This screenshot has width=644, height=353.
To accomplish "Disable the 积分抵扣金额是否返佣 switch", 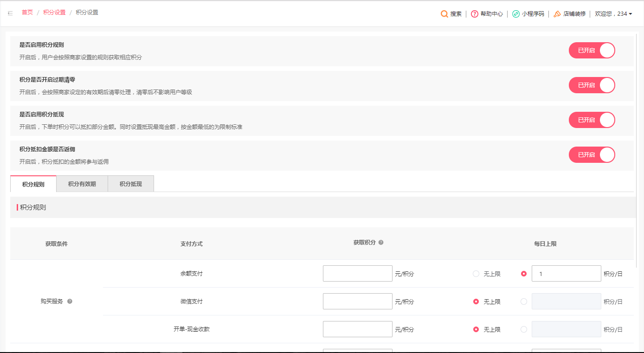I will click(592, 155).
